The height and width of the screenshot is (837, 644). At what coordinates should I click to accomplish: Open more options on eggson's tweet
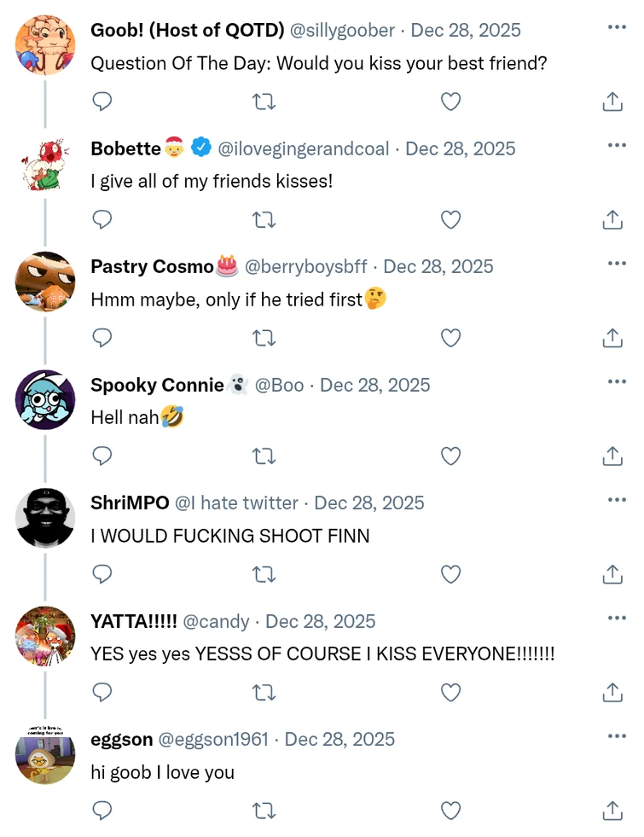616,735
